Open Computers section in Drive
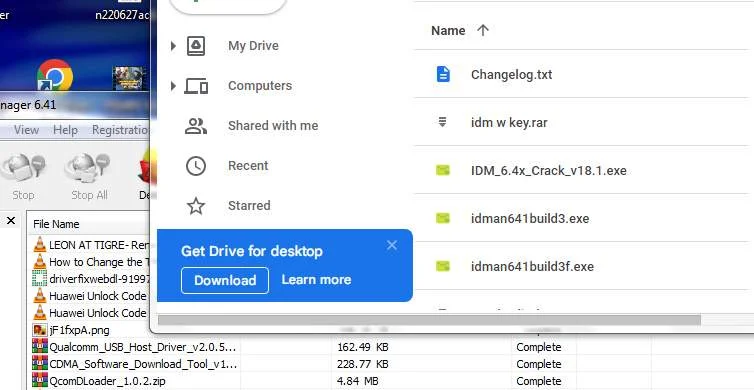The image size is (754, 390). (x=260, y=86)
